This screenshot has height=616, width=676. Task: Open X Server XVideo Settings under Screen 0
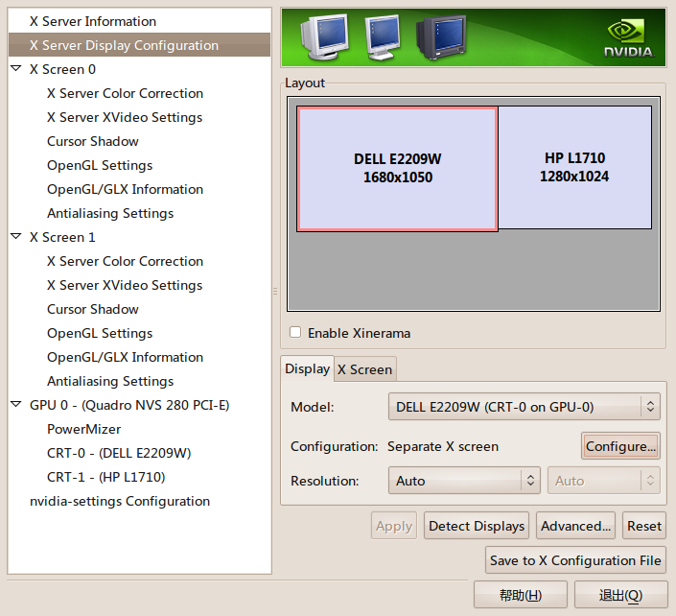click(x=125, y=117)
